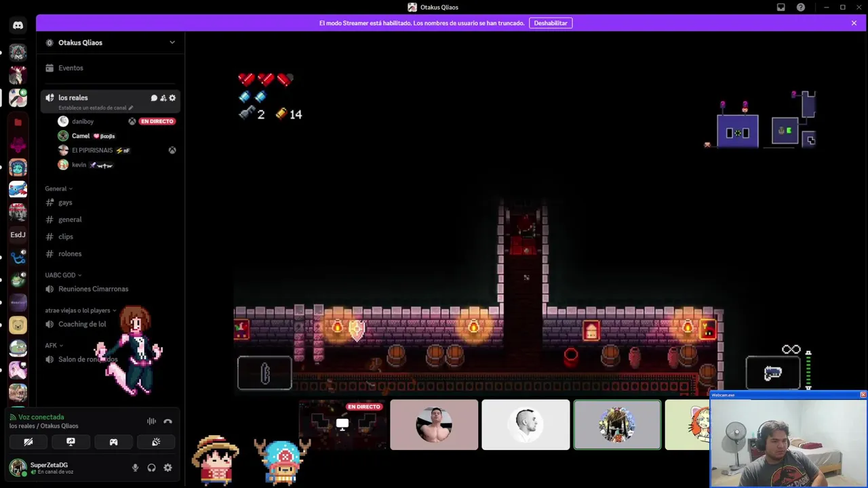Mute microphone in user panel
The width and height of the screenshot is (868, 488).
pos(135,468)
